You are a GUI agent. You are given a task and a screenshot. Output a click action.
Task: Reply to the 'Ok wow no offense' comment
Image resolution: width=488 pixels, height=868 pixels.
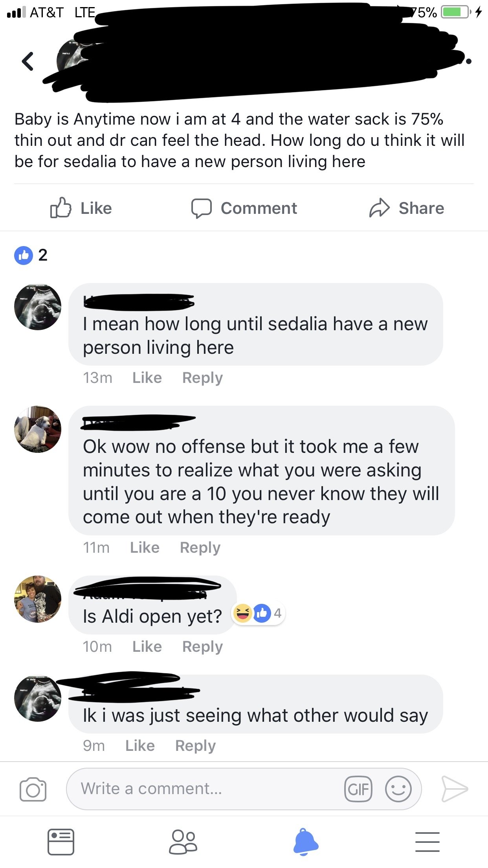point(200,548)
